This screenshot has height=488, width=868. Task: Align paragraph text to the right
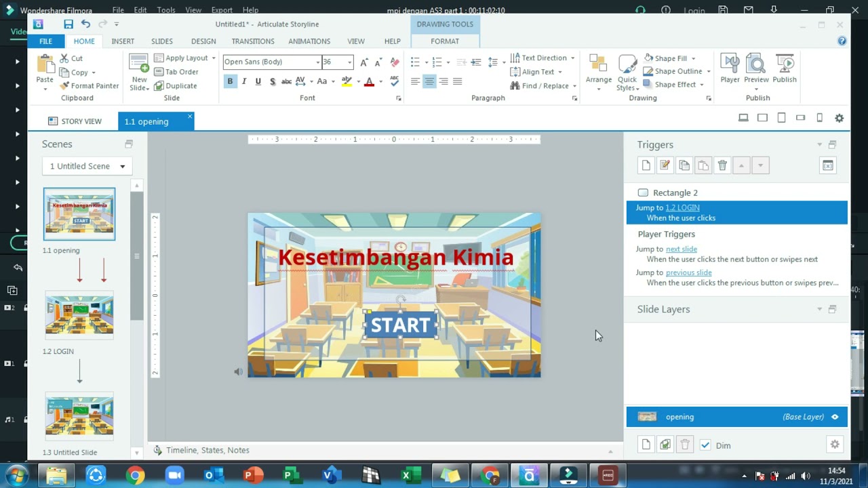point(443,81)
